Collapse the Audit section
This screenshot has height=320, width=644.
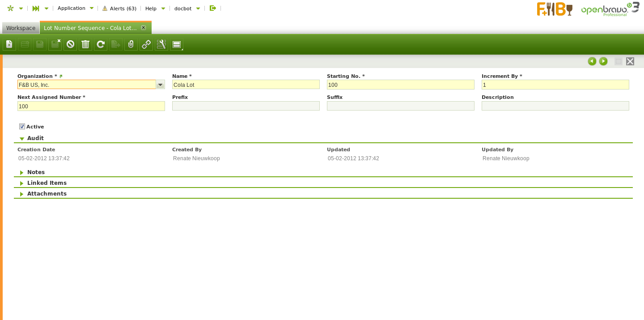tap(35, 138)
